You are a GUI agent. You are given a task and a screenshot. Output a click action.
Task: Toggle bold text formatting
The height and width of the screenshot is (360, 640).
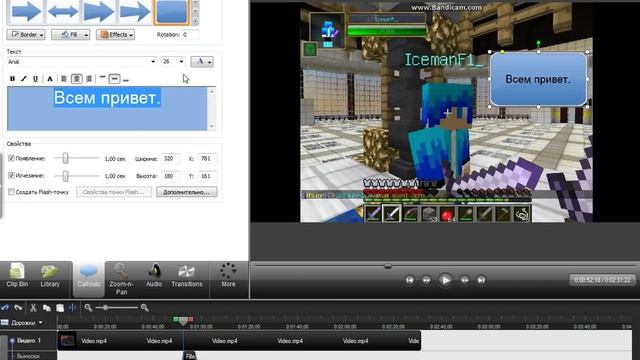[x=12, y=79]
